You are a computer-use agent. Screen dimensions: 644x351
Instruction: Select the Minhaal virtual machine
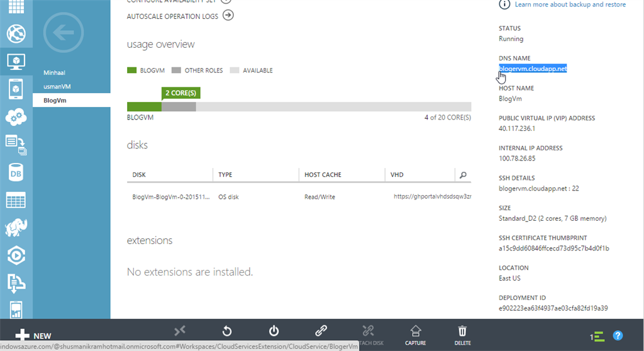54,73
